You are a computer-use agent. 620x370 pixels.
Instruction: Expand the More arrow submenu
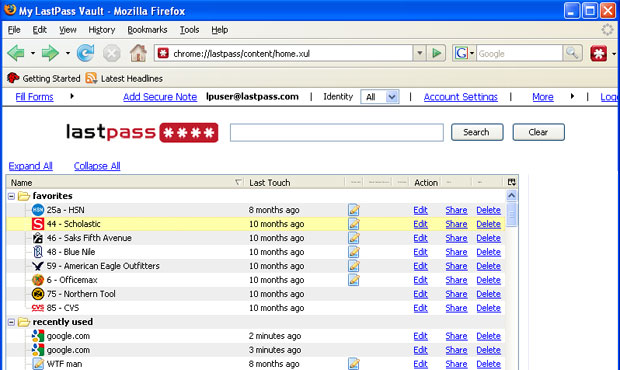click(x=572, y=96)
